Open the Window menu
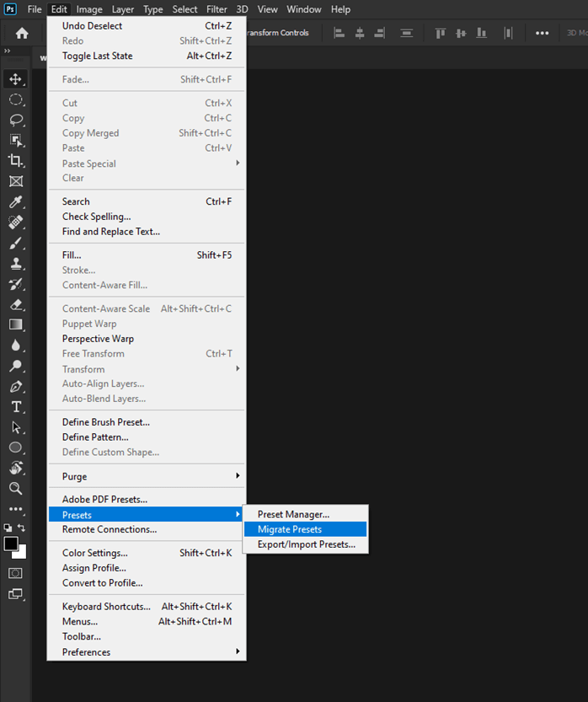Viewport: 588px width, 702px height. click(x=304, y=9)
